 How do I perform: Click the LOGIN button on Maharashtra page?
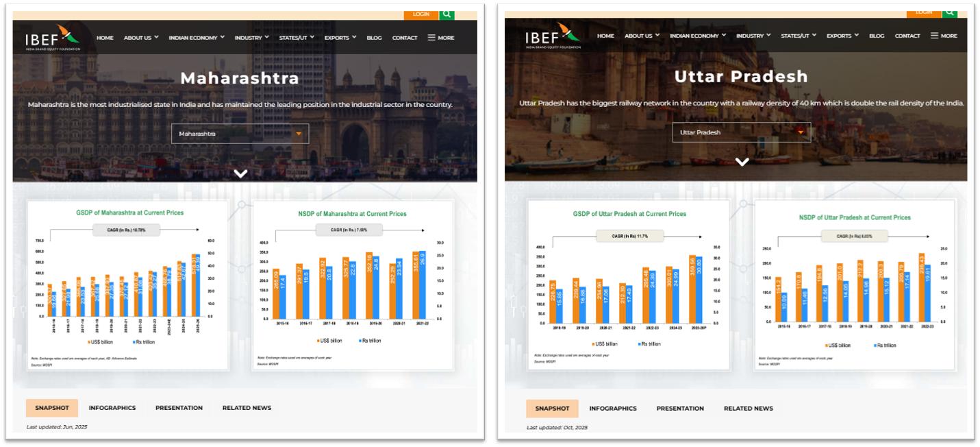pos(420,14)
